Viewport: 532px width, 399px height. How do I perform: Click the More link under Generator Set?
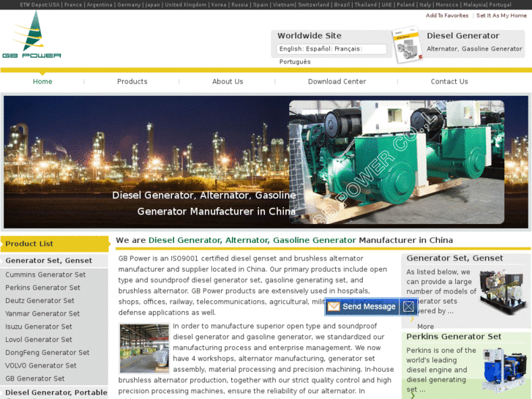[x=425, y=327]
